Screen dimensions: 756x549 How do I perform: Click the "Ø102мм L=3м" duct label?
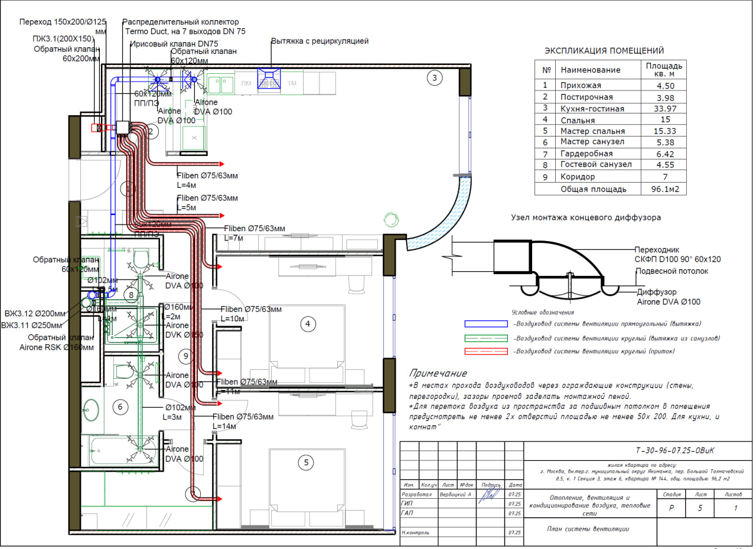[179, 412]
